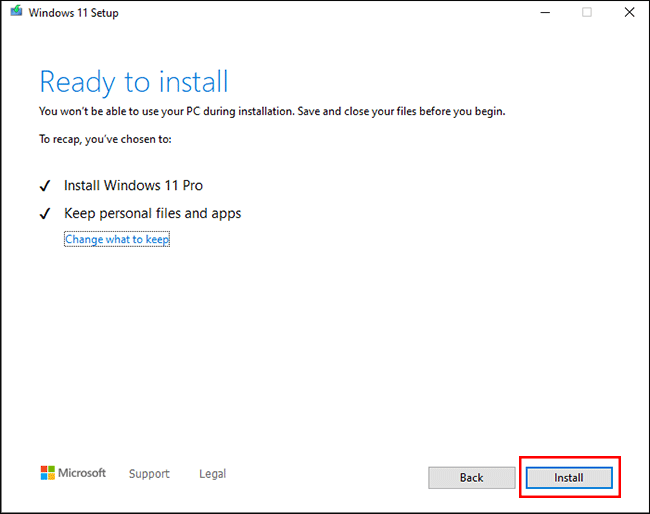Click the Microsoft logo
This screenshot has height=514, width=650.
[73, 473]
